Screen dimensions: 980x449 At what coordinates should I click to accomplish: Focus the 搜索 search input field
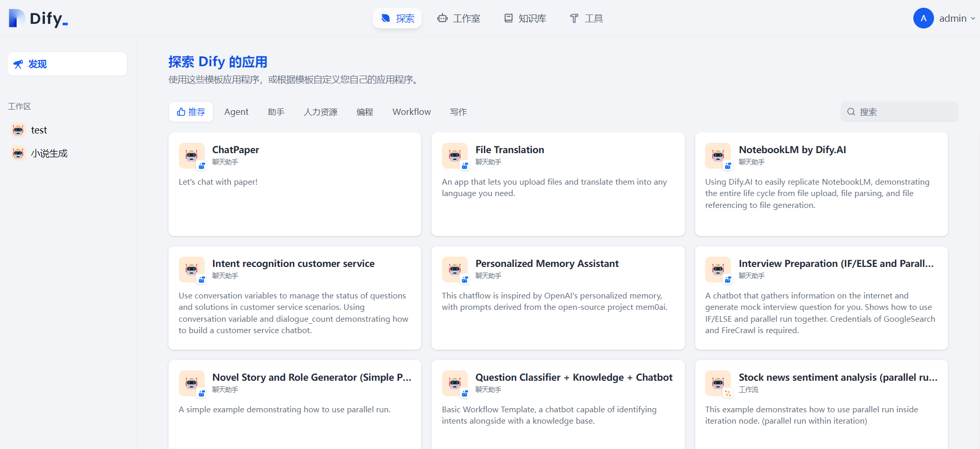tap(905, 112)
